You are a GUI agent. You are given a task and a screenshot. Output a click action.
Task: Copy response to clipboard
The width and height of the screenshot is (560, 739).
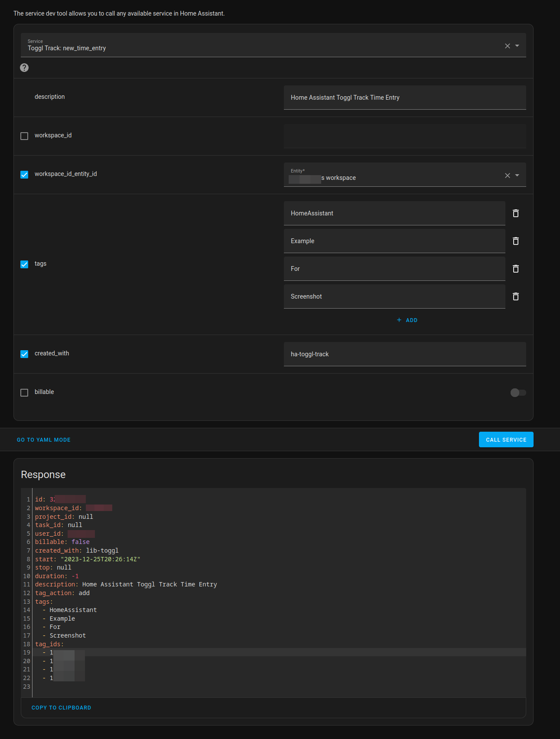pos(62,708)
